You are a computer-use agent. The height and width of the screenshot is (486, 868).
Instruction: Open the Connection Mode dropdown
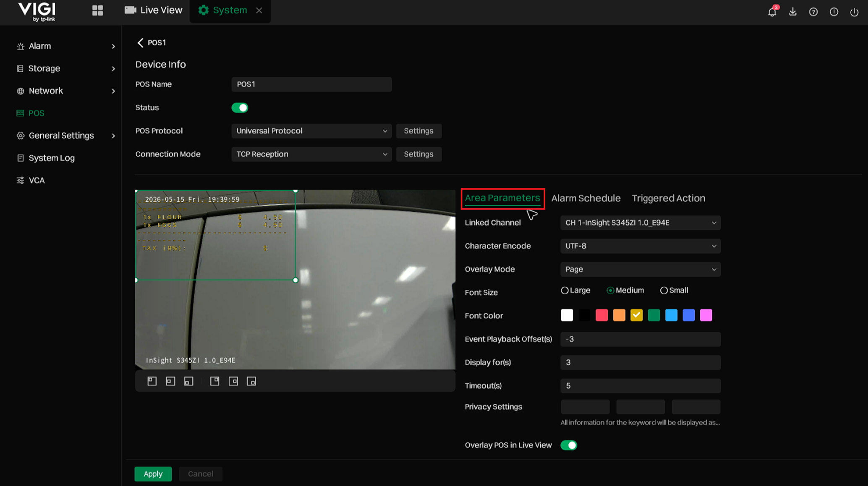pyautogui.click(x=311, y=154)
